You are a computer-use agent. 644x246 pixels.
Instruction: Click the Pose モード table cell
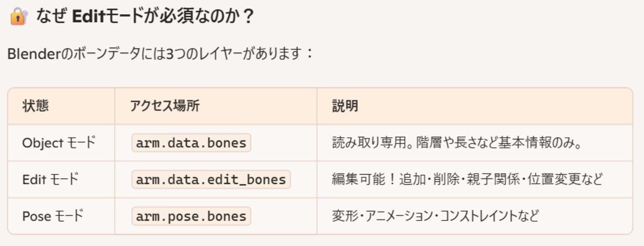tap(53, 216)
